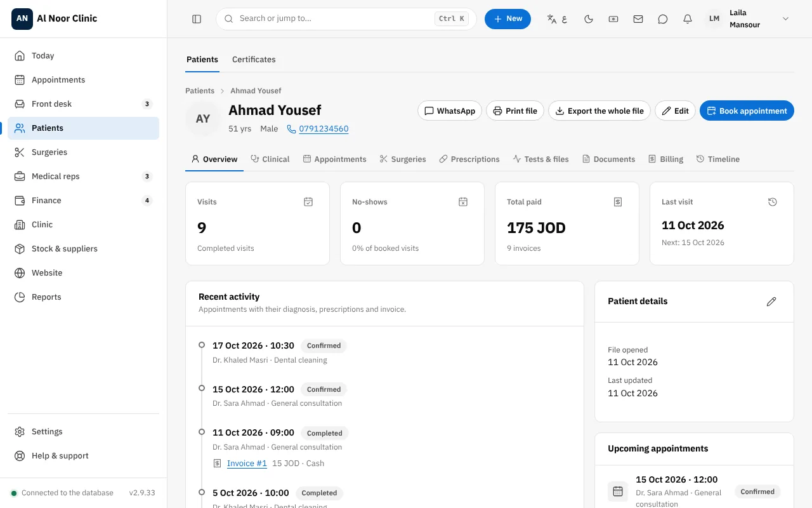Open notifications bell

click(x=688, y=19)
